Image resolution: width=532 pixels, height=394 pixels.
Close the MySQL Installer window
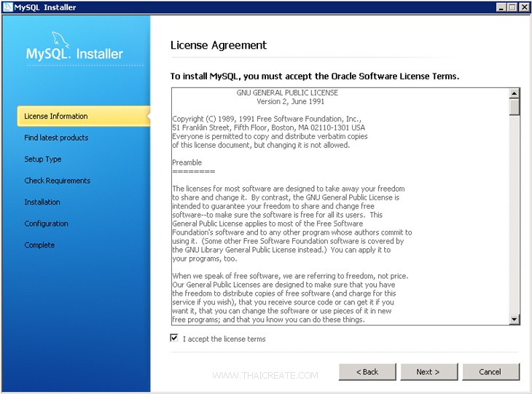click(524, 7)
